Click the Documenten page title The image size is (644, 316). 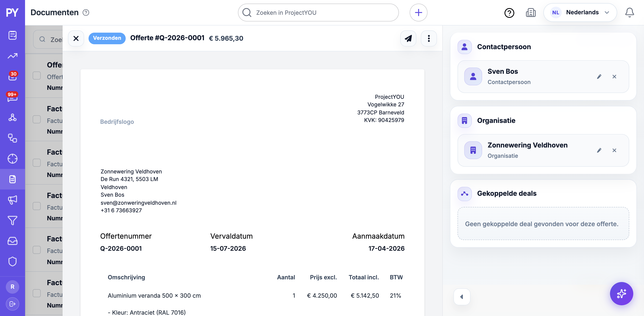click(55, 13)
